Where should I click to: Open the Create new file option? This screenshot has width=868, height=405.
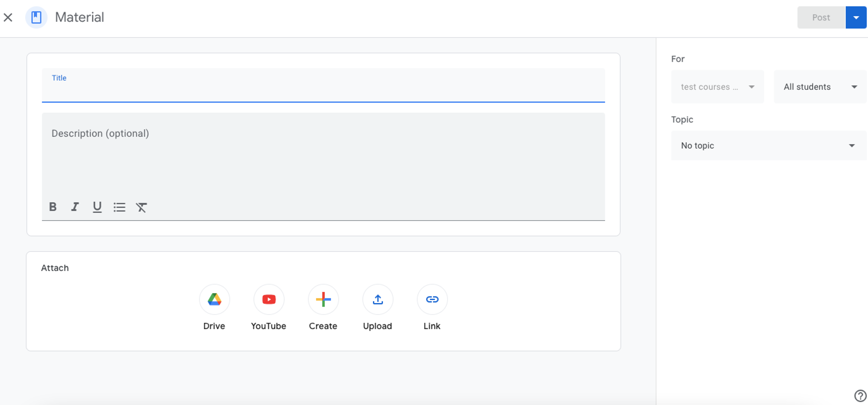point(323,299)
